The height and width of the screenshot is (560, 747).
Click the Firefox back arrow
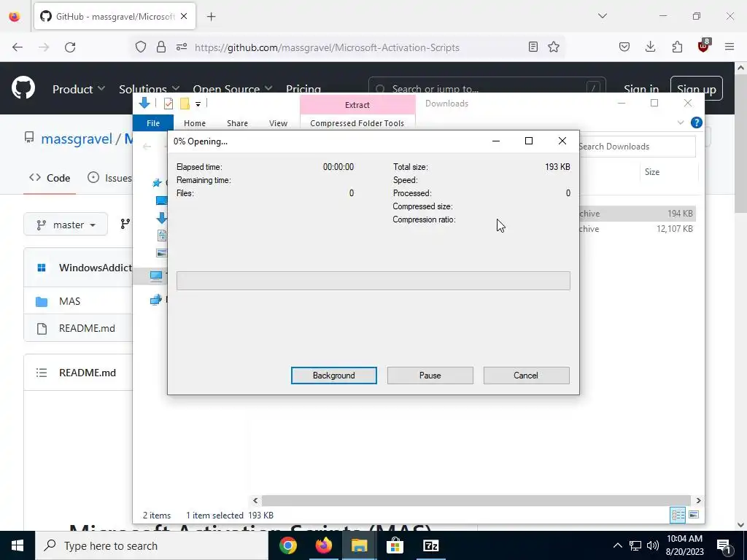pyautogui.click(x=18, y=47)
